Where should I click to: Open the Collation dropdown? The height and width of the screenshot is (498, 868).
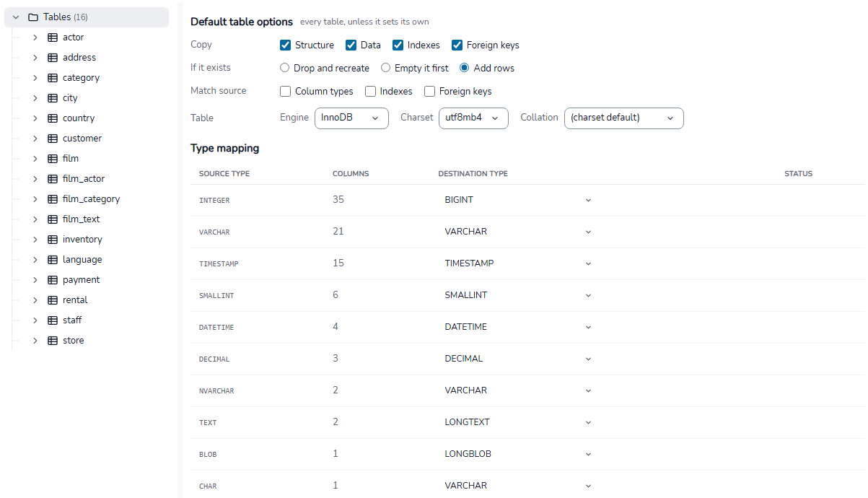tap(623, 118)
